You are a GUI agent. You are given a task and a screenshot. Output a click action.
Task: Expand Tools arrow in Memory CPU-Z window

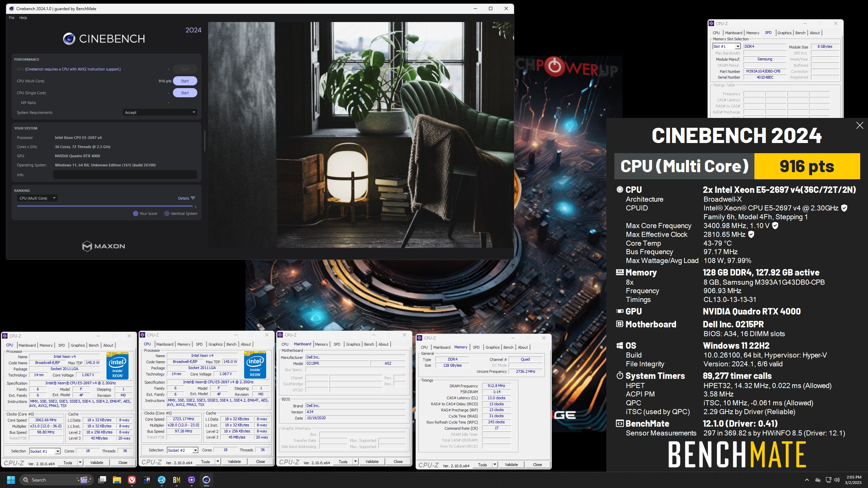pyautogui.click(x=495, y=465)
